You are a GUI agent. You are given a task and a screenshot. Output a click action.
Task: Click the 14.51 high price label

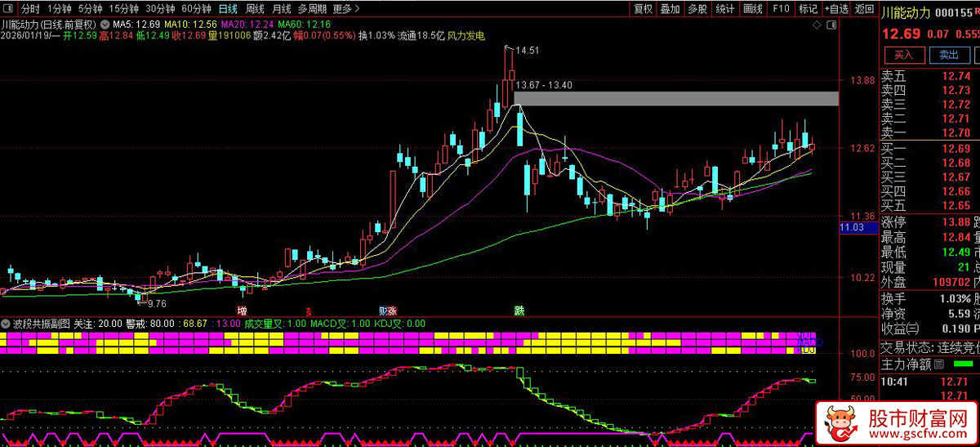click(x=528, y=51)
